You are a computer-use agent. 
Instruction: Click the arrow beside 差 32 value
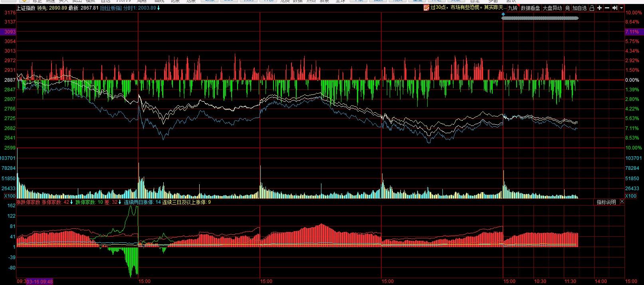coord(120,202)
